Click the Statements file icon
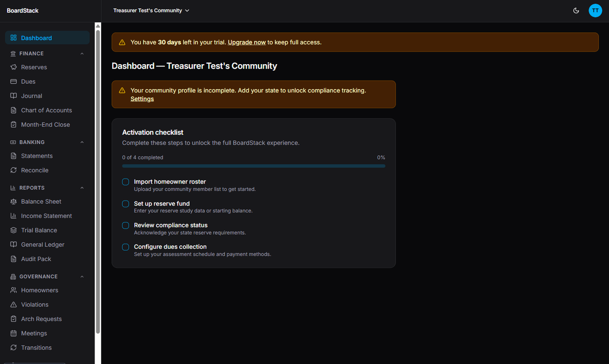The height and width of the screenshot is (364, 609). point(13,156)
